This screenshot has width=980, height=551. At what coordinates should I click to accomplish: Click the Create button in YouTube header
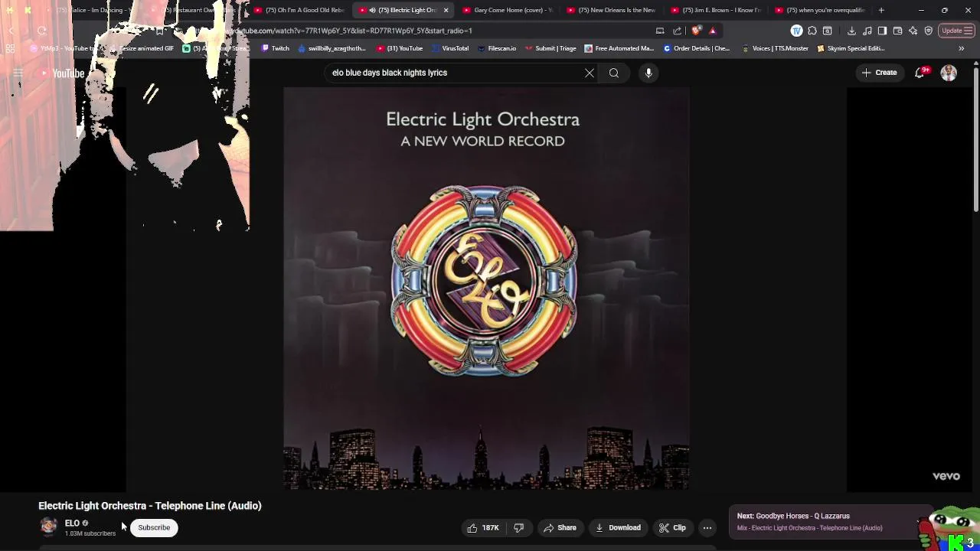(879, 73)
